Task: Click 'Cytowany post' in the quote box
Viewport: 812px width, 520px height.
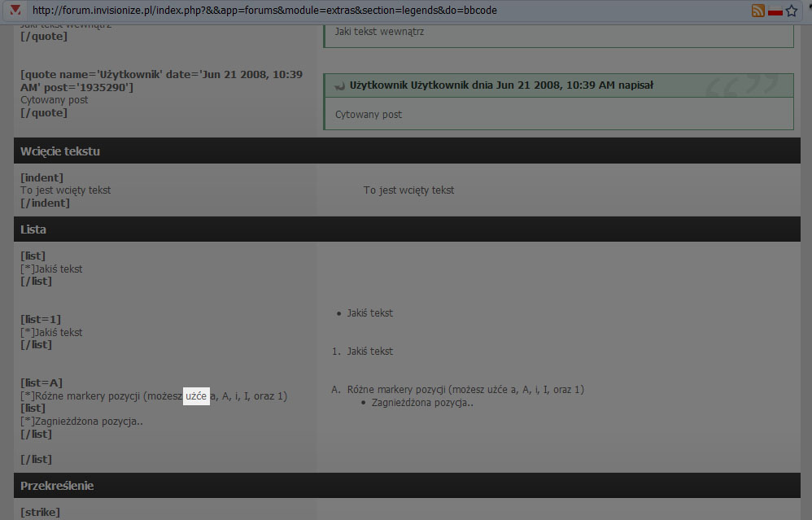Action: pos(369,115)
